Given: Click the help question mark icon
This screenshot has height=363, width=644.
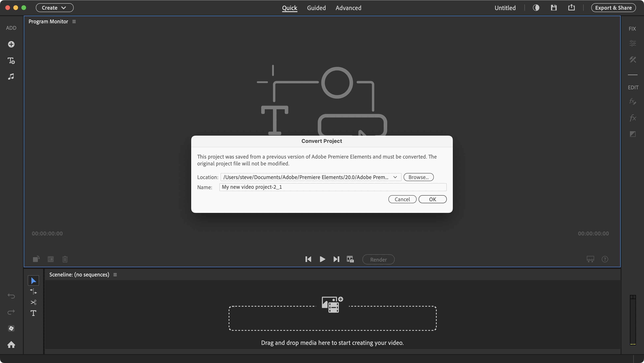Looking at the screenshot, I should pos(605,259).
